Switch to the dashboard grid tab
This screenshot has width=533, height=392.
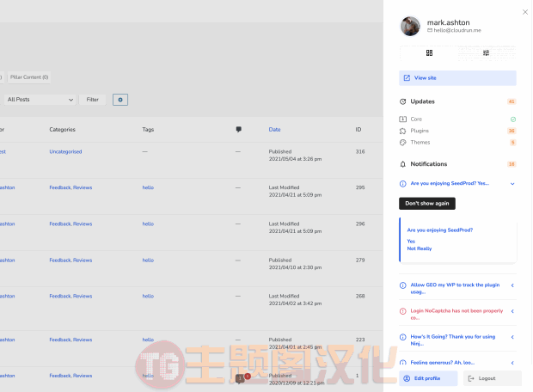[x=429, y=53]
